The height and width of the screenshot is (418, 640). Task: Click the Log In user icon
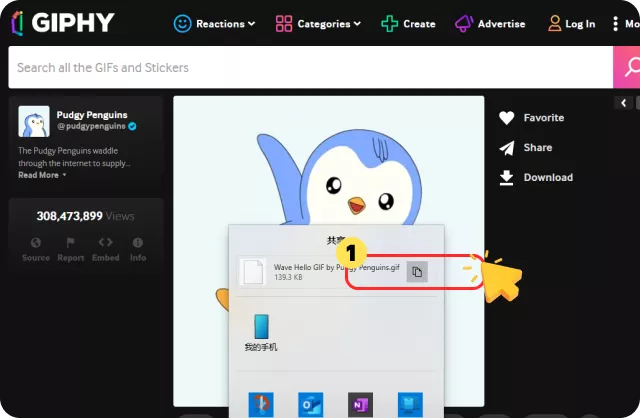(554, 24)
